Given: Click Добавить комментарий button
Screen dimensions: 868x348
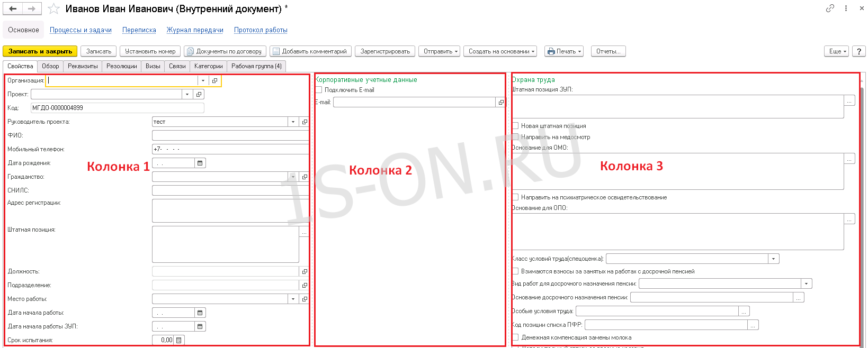Looking at the screenshot, I should pyautogui.click(x=310, y=51).
